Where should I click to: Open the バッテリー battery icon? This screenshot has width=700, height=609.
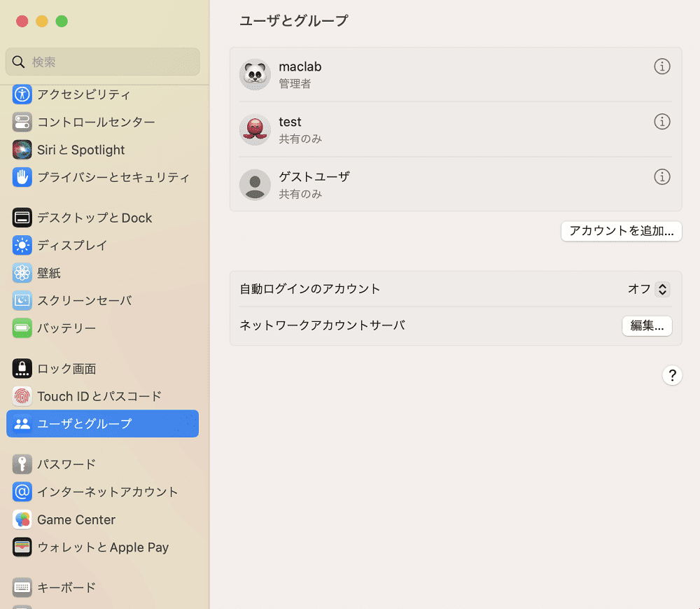tap(22, 328)
